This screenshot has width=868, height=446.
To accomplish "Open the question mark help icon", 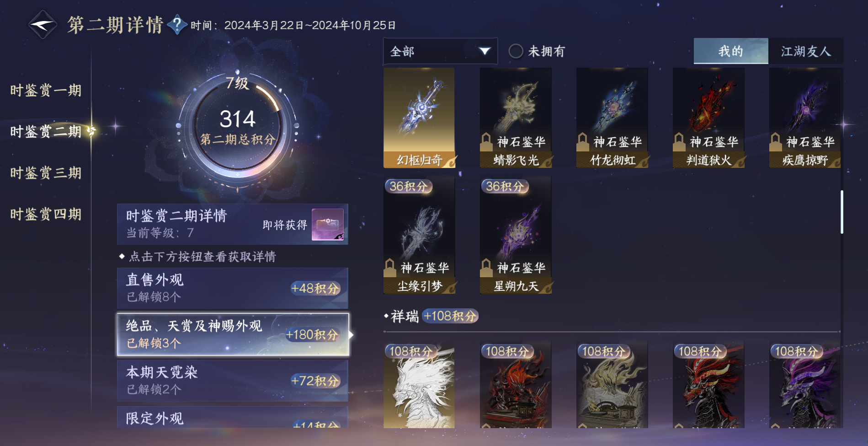I will point(177,24).
